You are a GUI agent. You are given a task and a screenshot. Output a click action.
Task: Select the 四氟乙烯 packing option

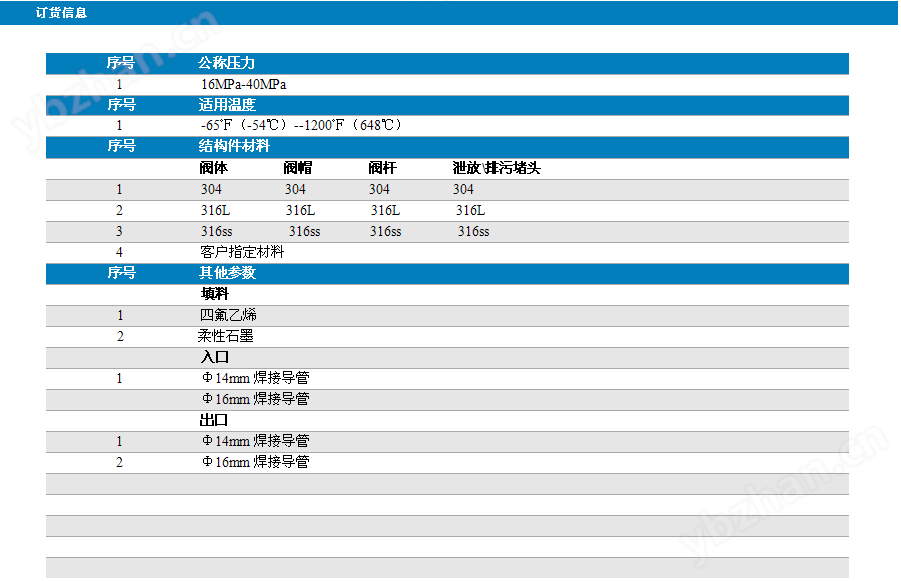coord(228,315)
